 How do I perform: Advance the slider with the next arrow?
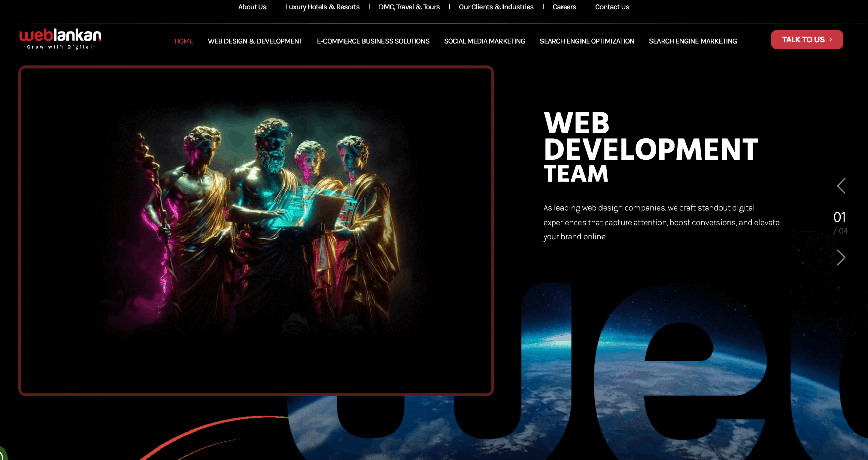pyautogui.click(x=841, y=258)
